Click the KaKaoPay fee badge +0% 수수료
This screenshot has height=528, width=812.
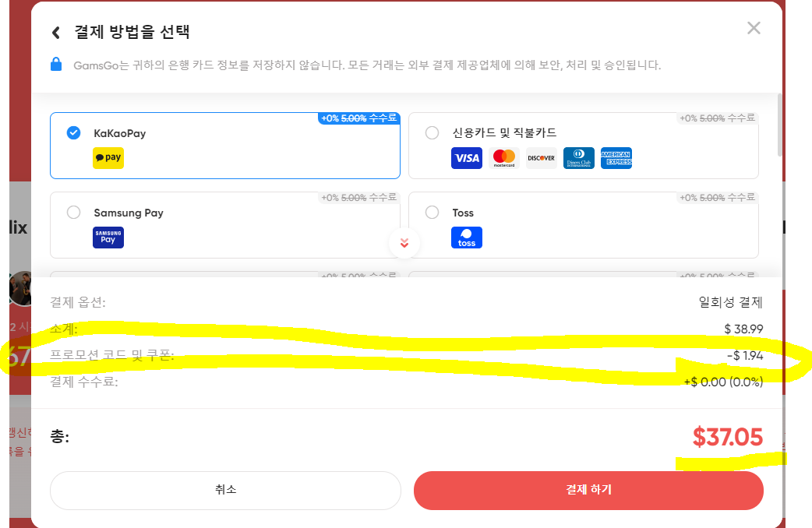pos(359,118)
